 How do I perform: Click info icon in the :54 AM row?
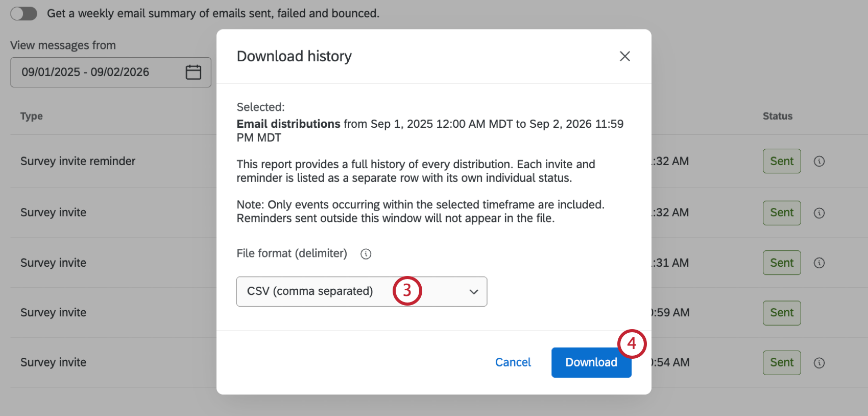pos(819,363)
